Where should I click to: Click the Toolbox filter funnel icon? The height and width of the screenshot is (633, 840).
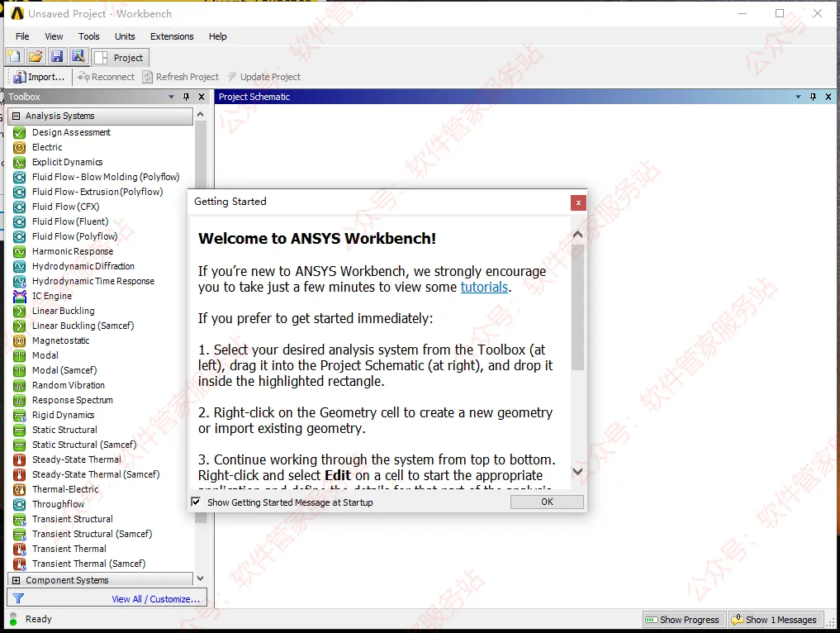18,598
